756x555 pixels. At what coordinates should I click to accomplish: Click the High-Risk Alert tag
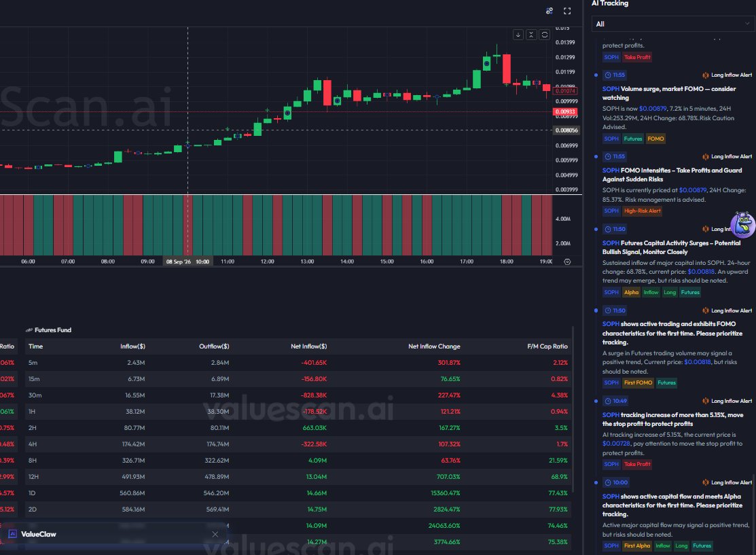point(642,211)
